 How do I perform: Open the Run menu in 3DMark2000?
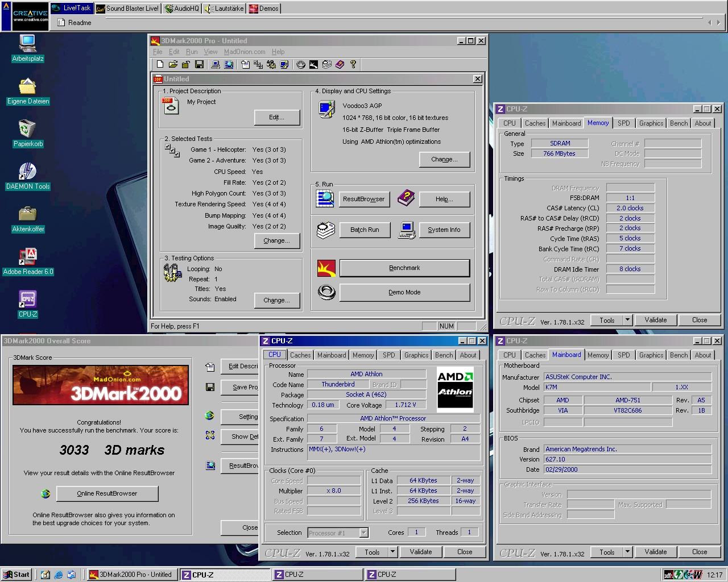tap(192, 52)
